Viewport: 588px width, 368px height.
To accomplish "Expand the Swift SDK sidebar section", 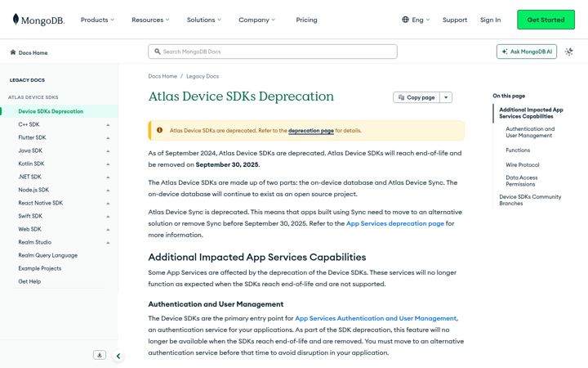I will pos(108,216).
